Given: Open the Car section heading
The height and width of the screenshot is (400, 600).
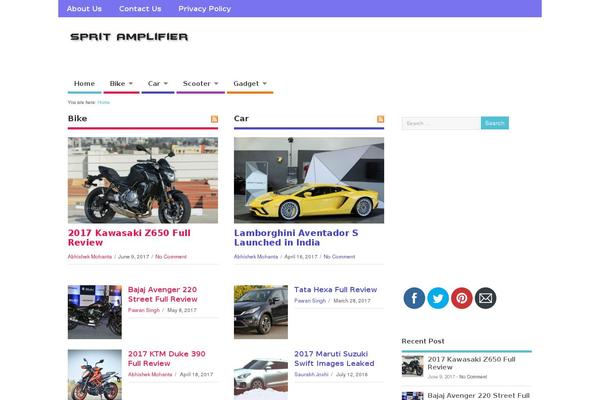Looking at the screenshot, I should point(241,118).
